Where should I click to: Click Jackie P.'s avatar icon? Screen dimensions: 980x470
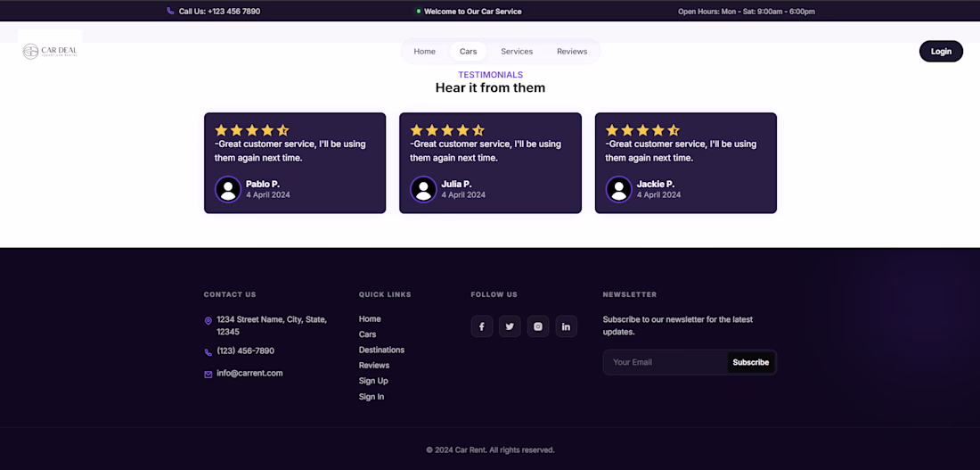point(619,189)
